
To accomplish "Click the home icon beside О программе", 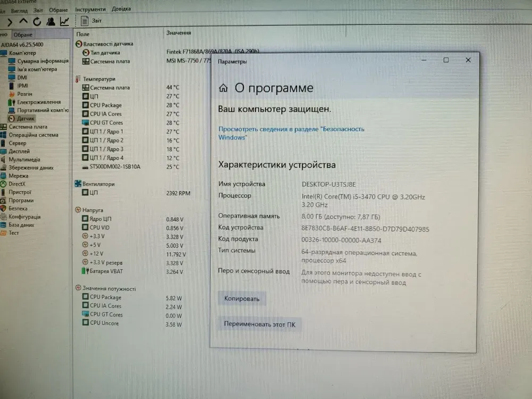I will (223, 88).
